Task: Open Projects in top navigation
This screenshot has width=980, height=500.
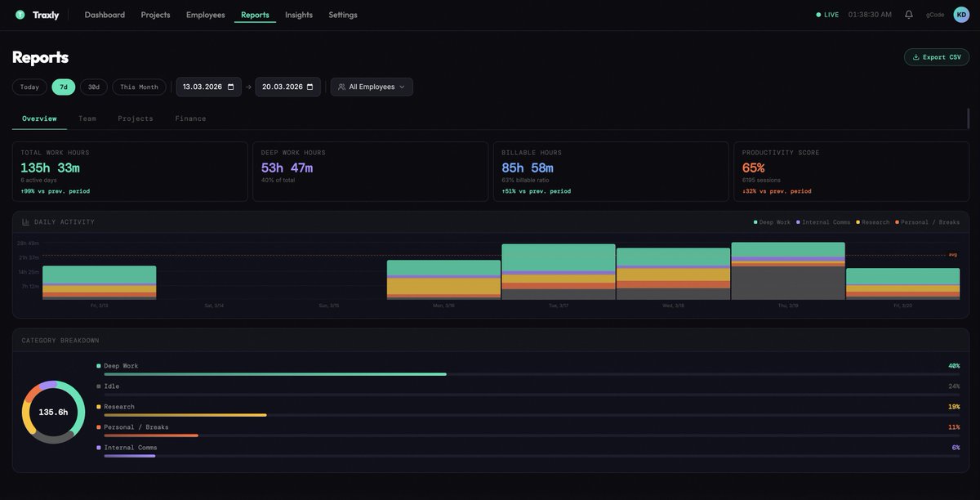Action: tap(156, 15)
